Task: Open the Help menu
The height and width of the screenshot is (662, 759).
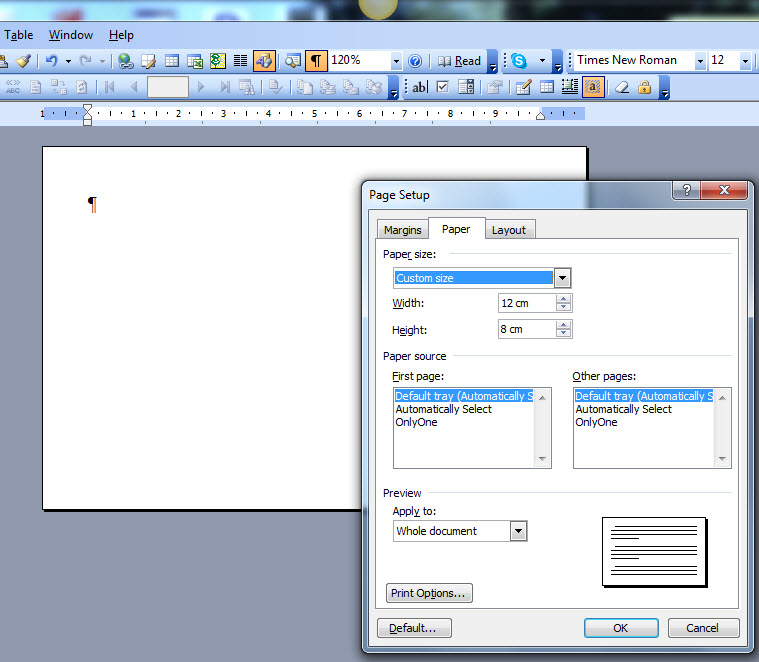Action: 121,35
